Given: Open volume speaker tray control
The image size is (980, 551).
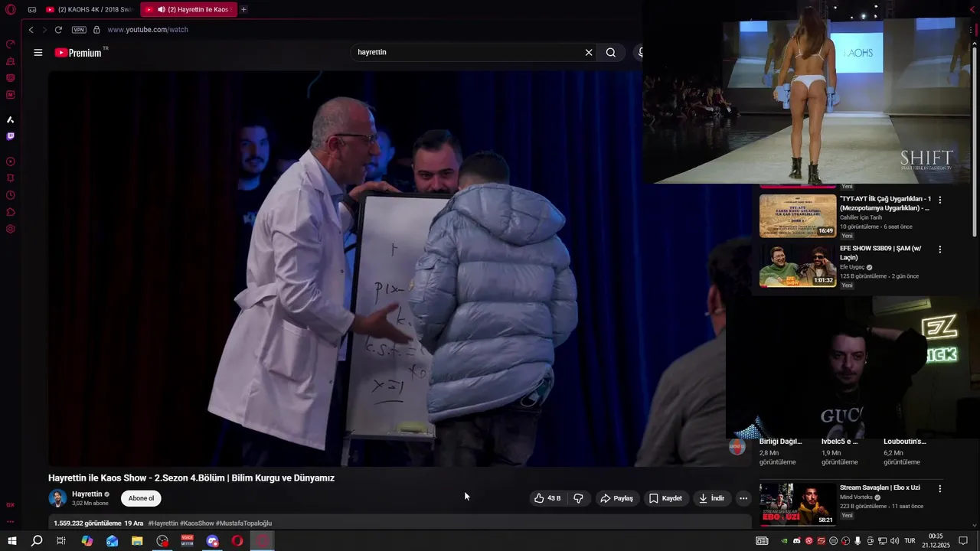Looking at the screenshot, I should [894, 541].
